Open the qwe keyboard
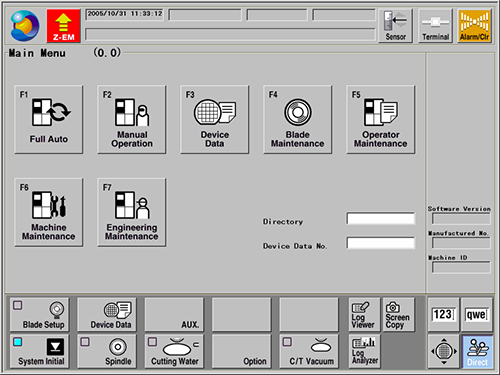 tap(477, 315)
